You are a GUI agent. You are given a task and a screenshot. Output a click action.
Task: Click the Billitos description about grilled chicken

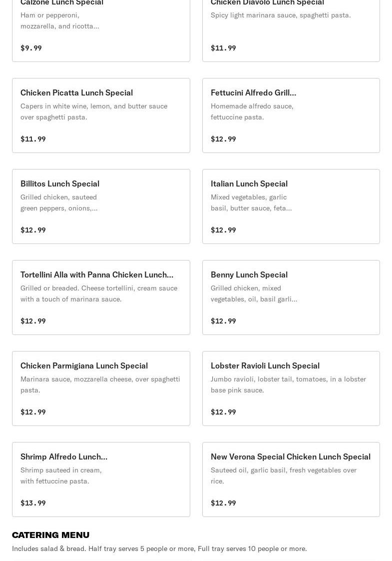tap(59, 202)
